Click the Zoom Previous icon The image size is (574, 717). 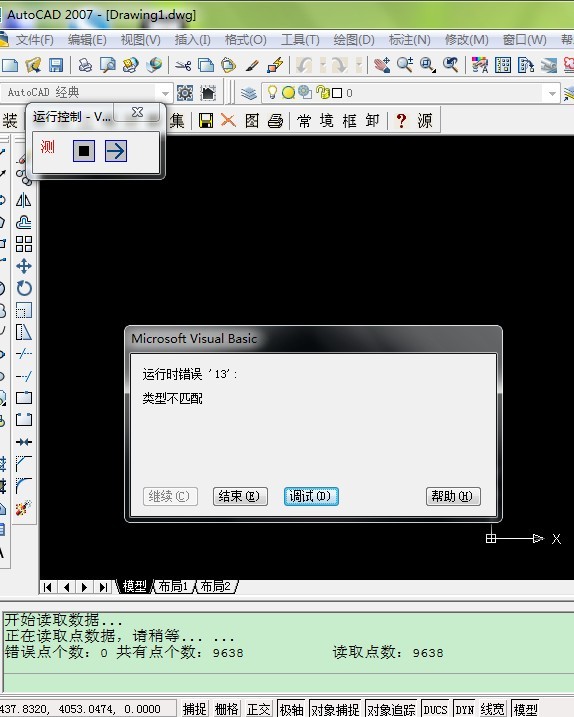[451, 65]
